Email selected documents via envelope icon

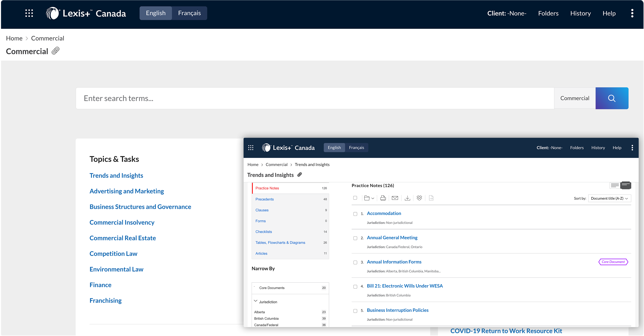coord(395,198)
